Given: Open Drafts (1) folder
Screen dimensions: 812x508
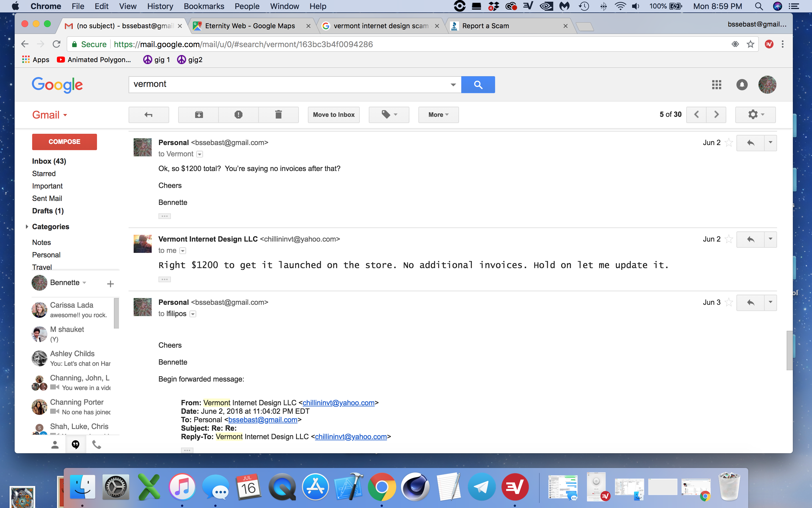Looking at the screenshot, I should tap(48, 211).
